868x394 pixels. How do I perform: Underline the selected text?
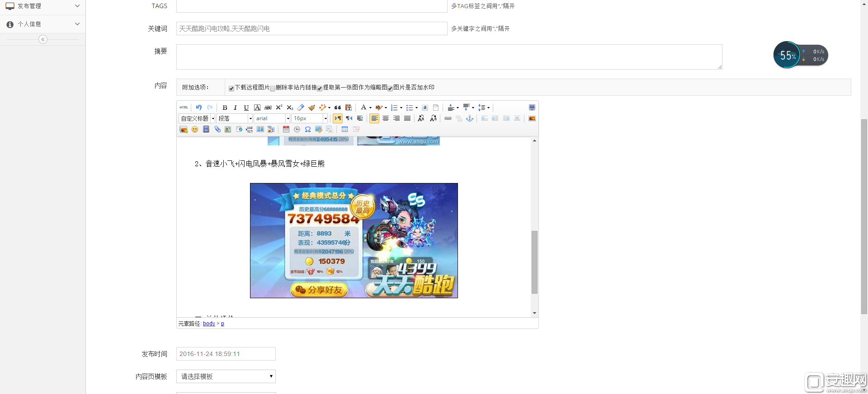246,108
